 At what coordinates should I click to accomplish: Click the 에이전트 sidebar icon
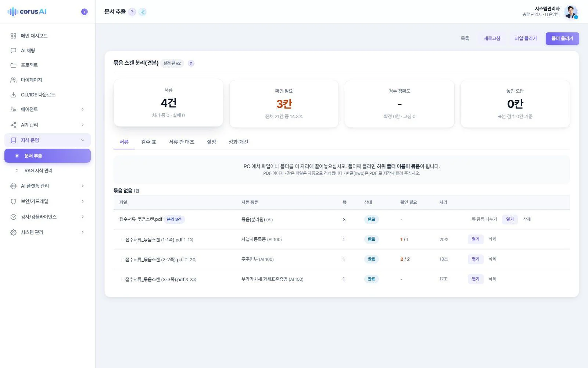14,109
